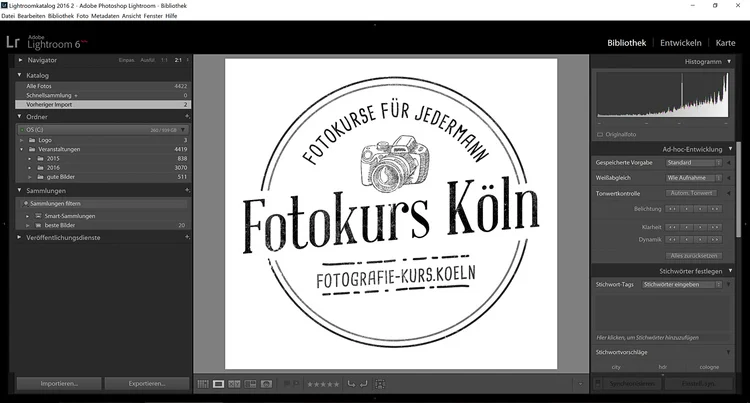Increase Klarheit by large step
This screenshot has height=403, width=750.
[715, 227]
